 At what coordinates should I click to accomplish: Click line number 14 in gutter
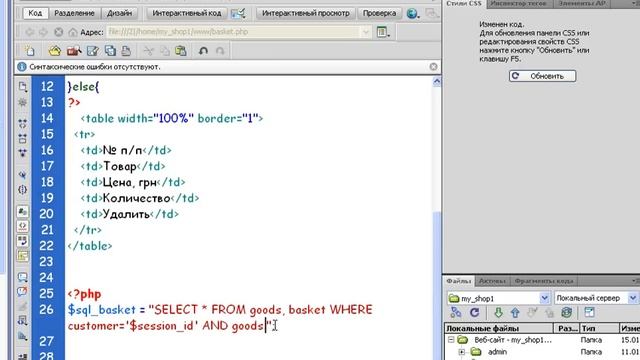click(x=47, y=118)
